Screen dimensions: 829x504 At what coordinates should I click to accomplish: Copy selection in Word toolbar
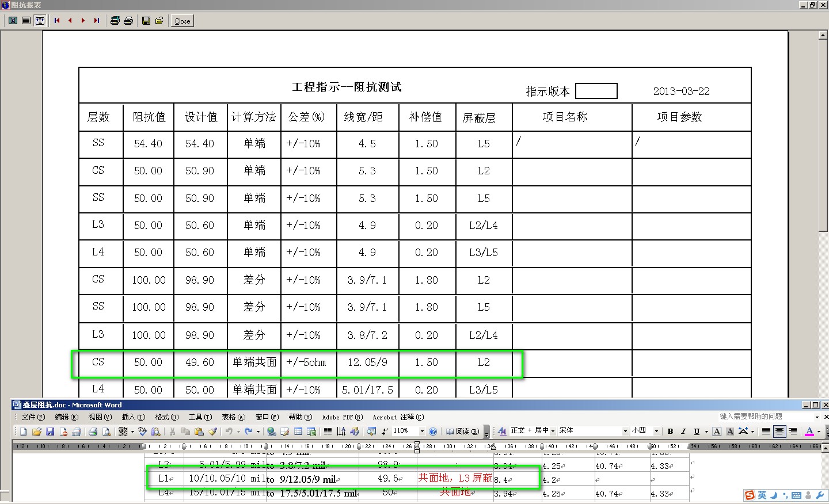pyautogui.click(x=185, y=432)
